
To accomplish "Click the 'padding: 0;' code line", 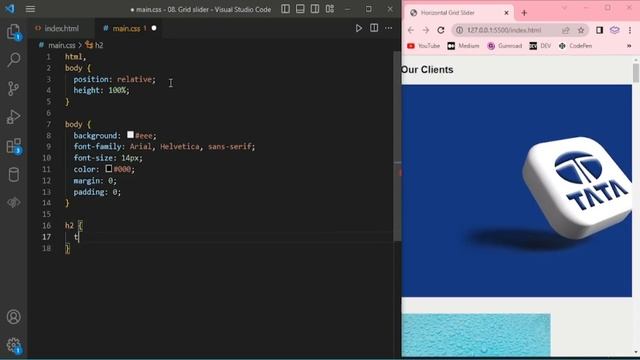I will [x=97, y=192].
